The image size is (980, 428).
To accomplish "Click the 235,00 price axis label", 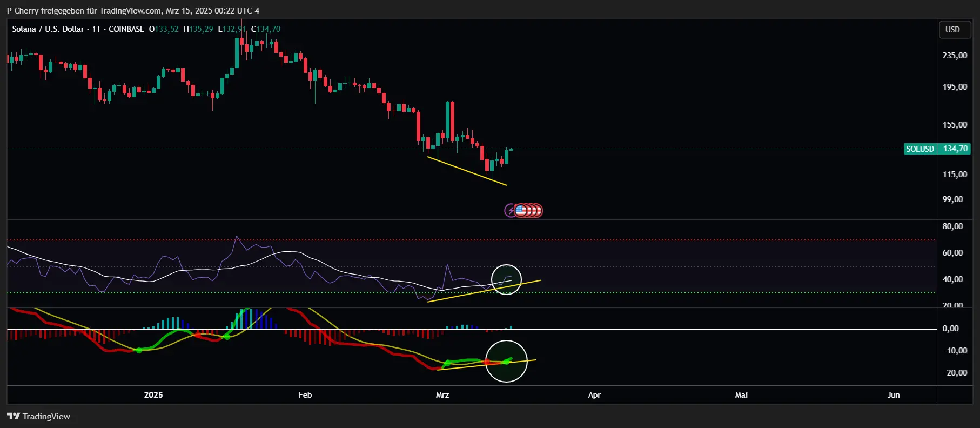I will (955, 56).
